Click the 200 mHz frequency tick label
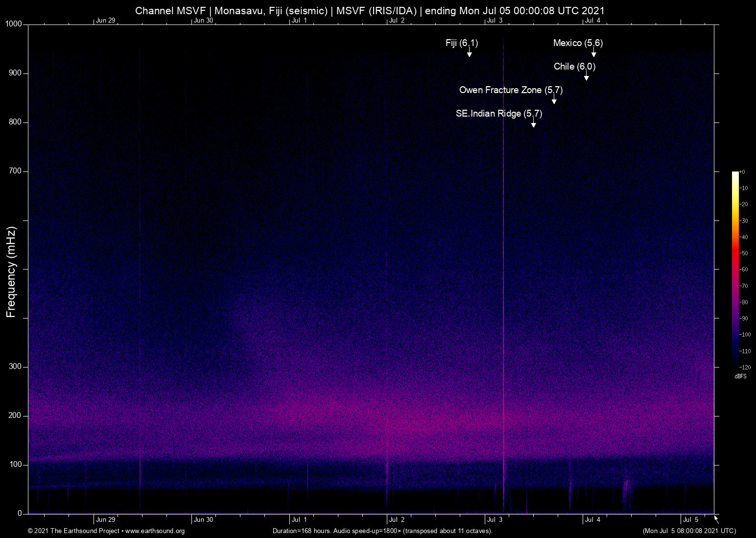Image resolution: width=756 pixels, height=538 pixels. point(15,416)
